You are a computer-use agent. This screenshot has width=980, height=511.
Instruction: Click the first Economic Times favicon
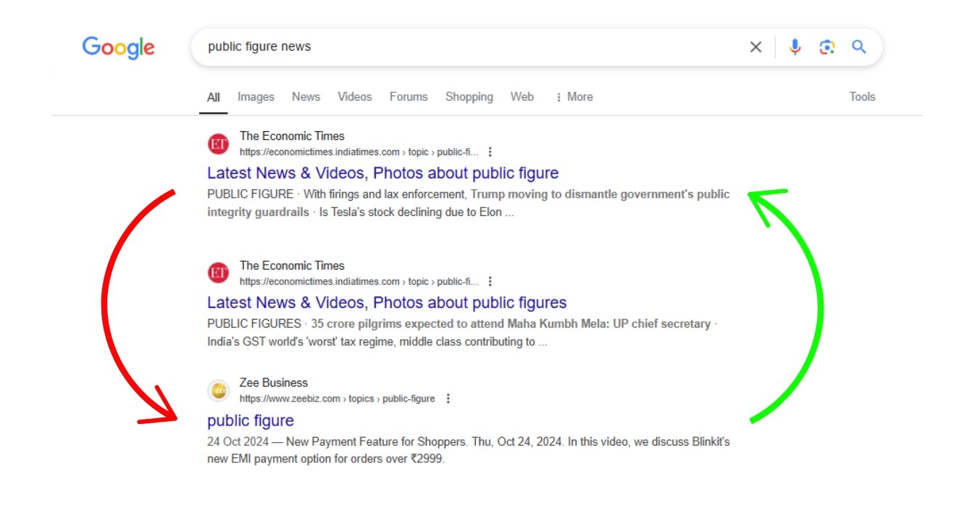[x=218, y=144]
